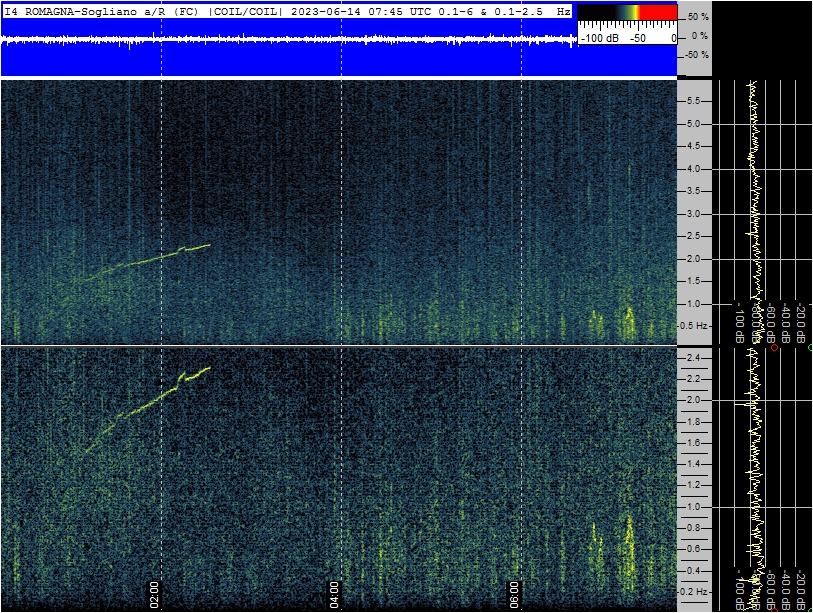The width and height of the screenshot is (813, 613).
Task: Click the 1.2 label on lower axis
Action: (x=693, y=485)
